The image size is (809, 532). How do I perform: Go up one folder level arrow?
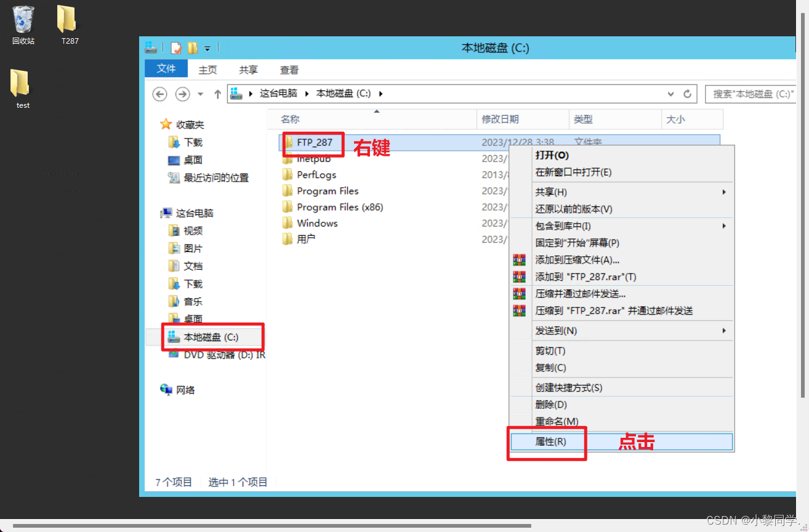[217, 94]
